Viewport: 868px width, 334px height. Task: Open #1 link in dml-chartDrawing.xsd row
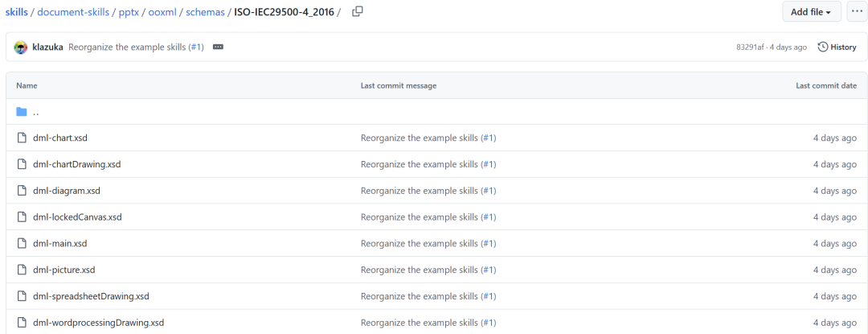(x=489, y=164)
